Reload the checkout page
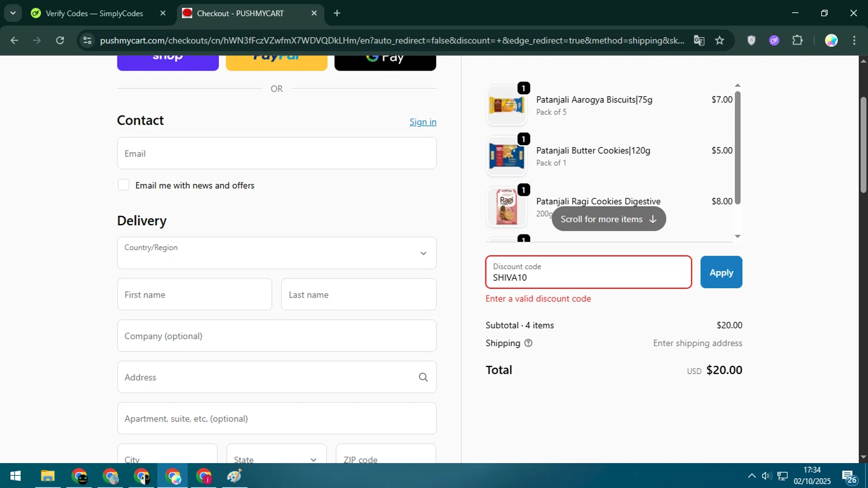This screenshot has height=488, width=868. coord(60,41)
